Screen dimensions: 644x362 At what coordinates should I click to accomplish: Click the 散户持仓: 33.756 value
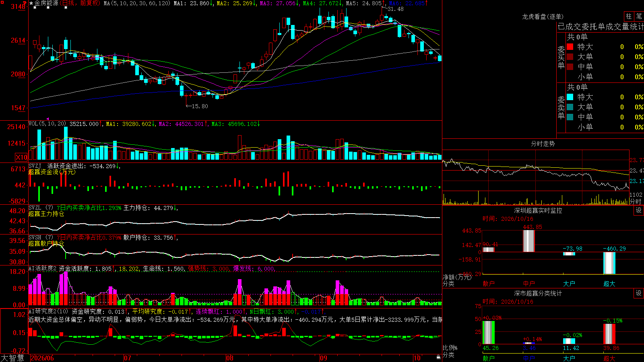click(x=148, y=238)
